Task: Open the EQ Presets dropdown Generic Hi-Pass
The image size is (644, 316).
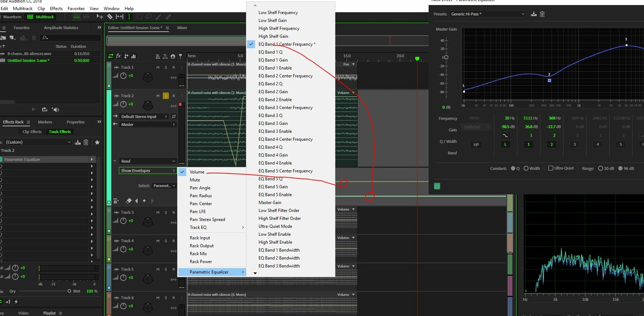Action: click(x=488, y=14)
